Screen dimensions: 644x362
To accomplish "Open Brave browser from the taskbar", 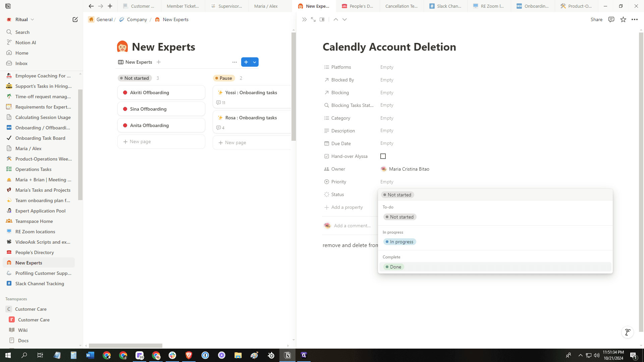I will (x=189, y=355).
